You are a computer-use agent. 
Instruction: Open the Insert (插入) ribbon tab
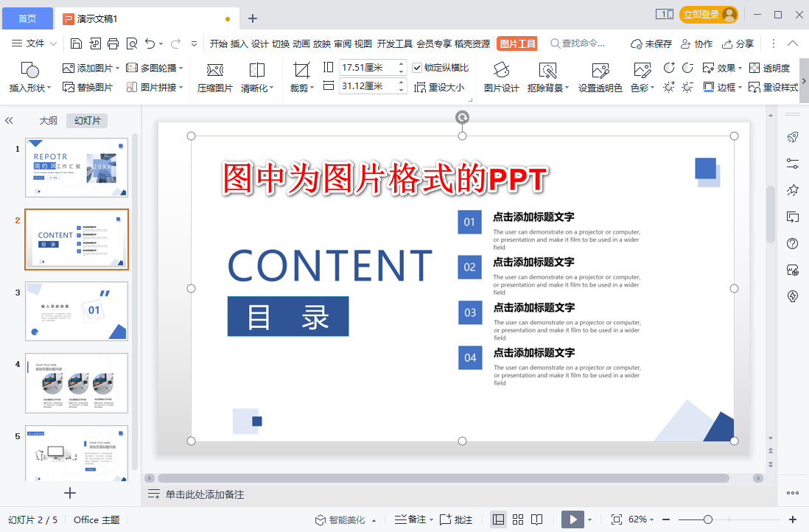tap(239, 44)
